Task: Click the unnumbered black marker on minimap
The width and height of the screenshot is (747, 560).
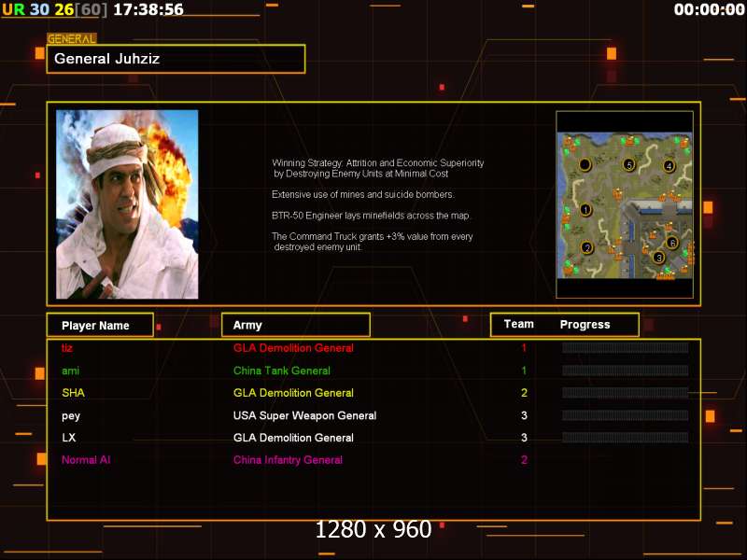Action: 585,165
